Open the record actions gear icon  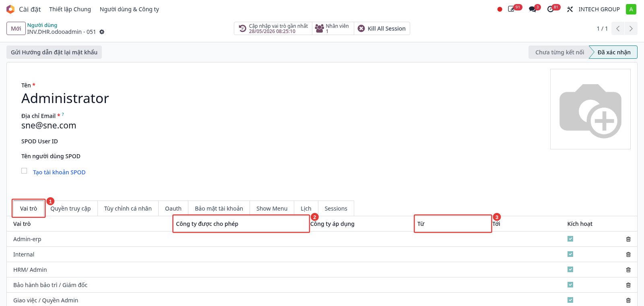click(102, 32)
